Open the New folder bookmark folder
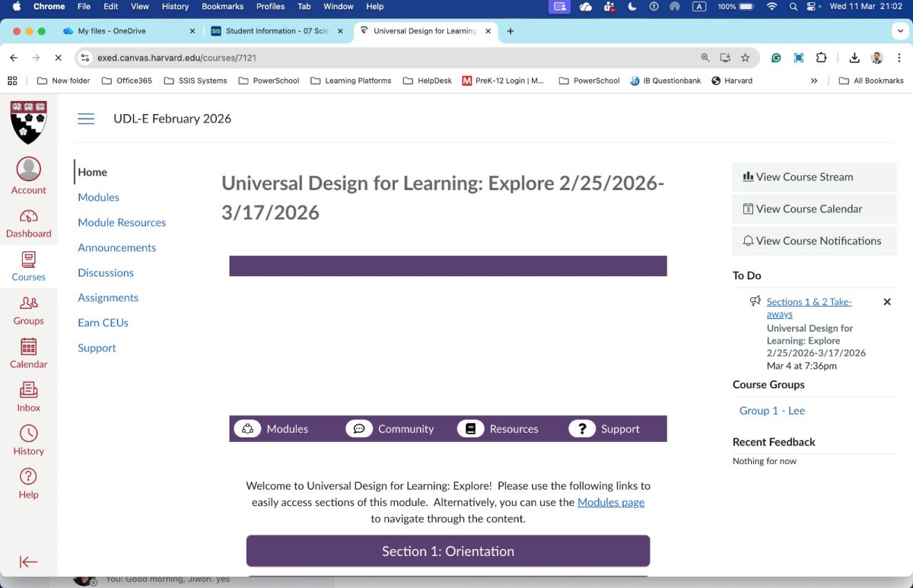Screen dimensions: 913x588 [63, 81]
